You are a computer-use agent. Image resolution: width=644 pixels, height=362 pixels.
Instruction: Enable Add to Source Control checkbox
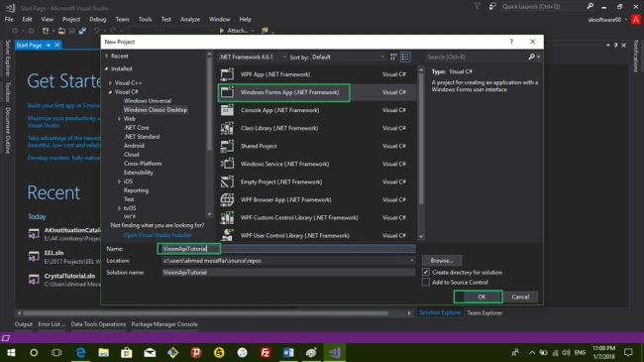pyautogui.click(x=426, y=283)
